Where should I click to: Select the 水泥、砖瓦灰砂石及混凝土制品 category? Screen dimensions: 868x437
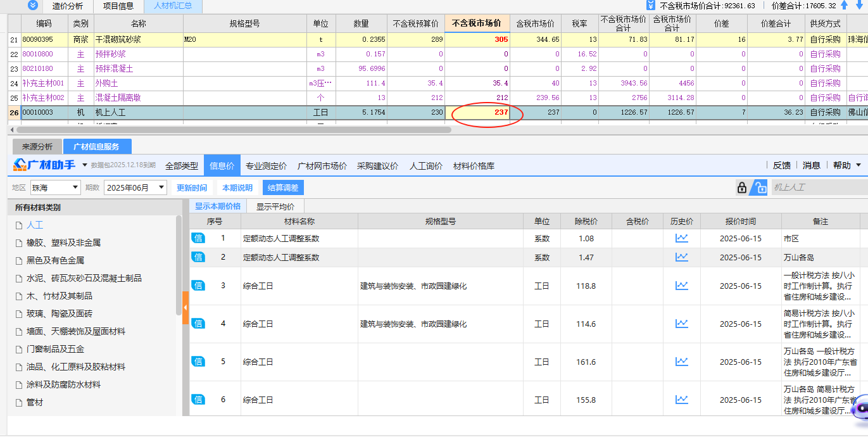click(x=84, y=278)
